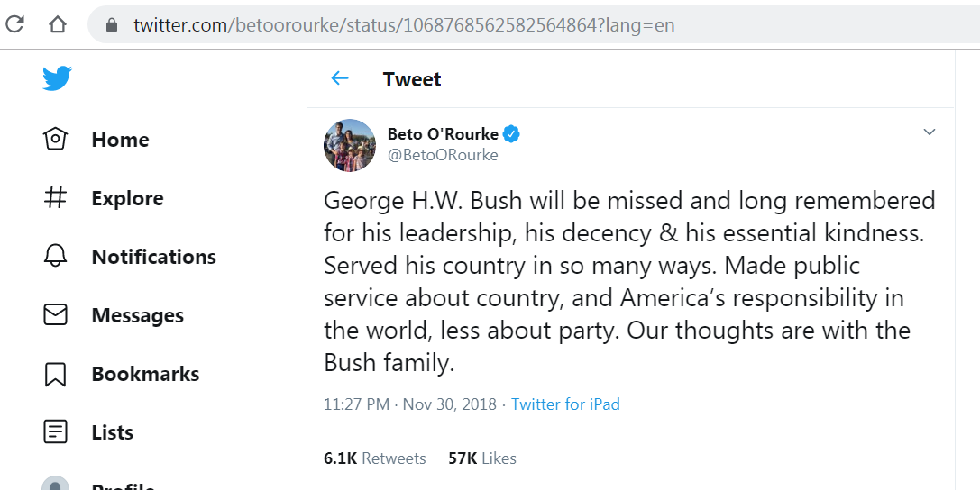Click the Home house icon
Viewport: 980px width, 490px height.
56,140
